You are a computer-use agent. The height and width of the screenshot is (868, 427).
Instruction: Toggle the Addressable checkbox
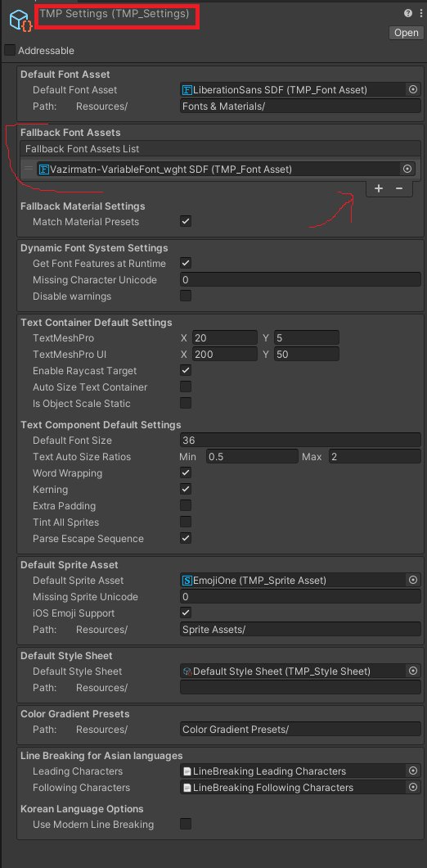pos(10,51)
